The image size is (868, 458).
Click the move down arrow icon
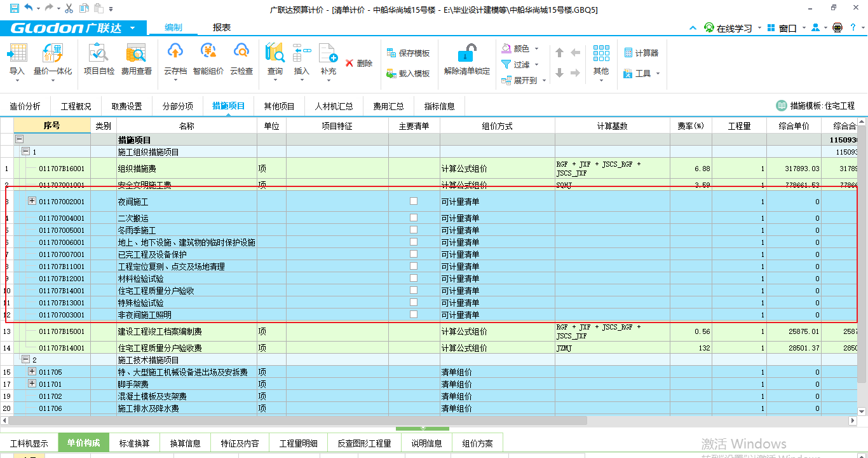pos(560,73)
